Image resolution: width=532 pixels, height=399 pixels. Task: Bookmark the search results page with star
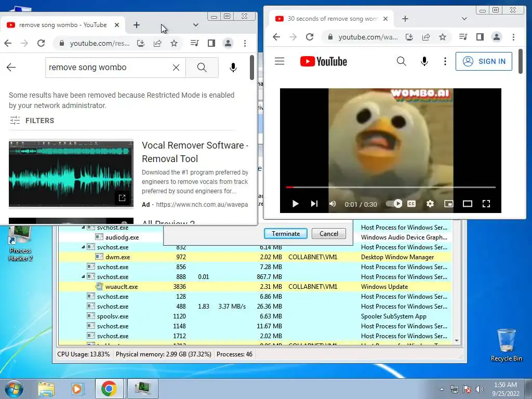point(174,43)
